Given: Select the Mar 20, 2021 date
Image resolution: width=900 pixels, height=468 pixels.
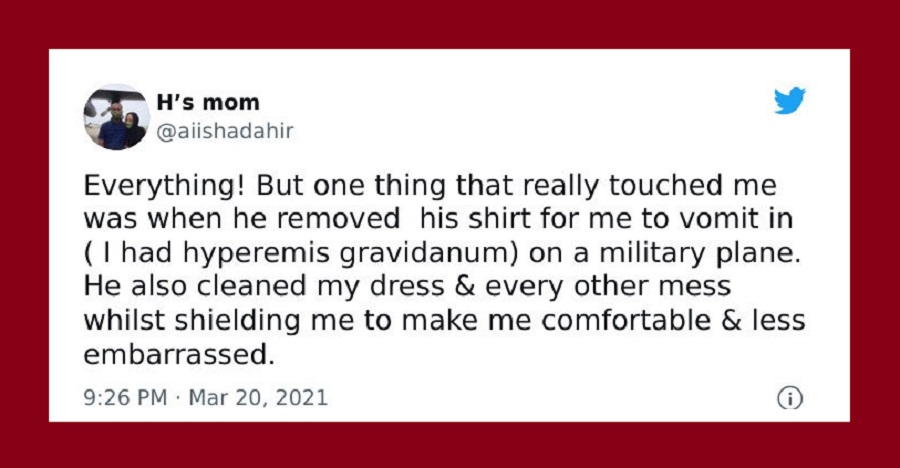Looking at the screenshot, I should (258, 397).
